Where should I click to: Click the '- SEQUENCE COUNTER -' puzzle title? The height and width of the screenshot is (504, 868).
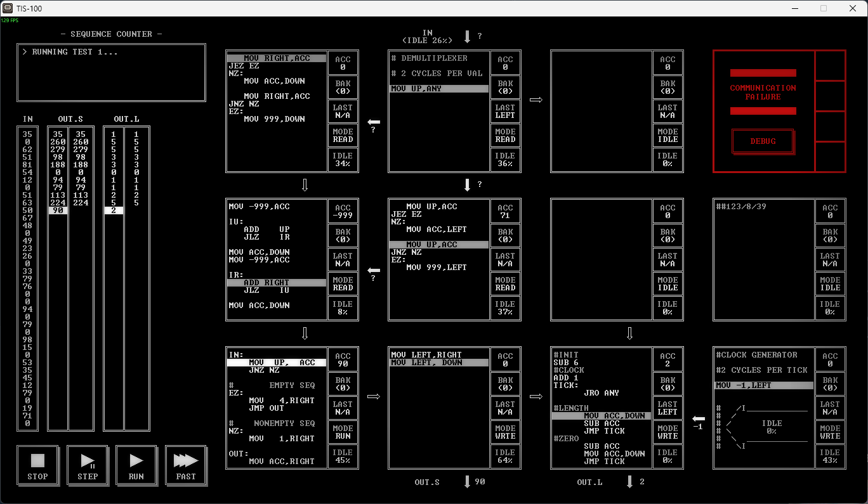point(111,34)
